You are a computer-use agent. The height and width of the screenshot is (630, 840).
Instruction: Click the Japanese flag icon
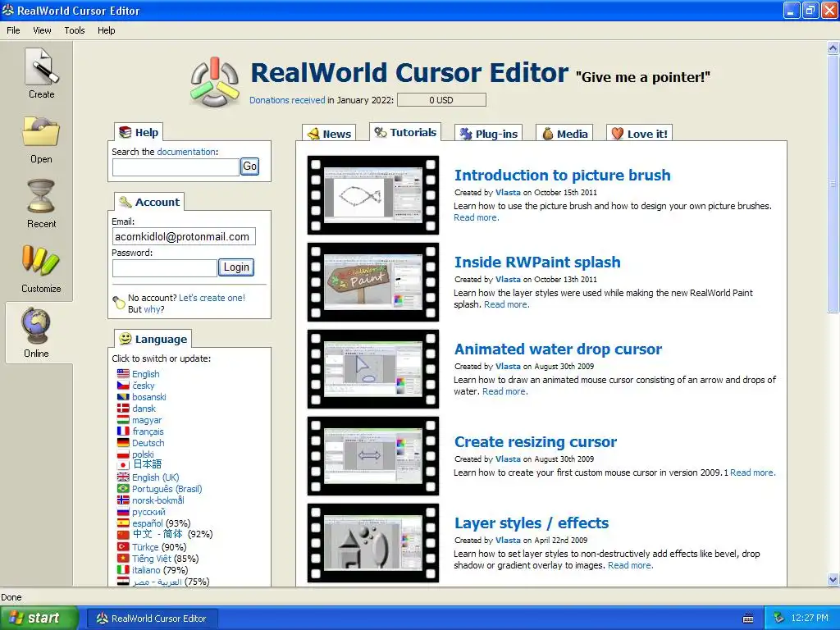[123, 465]
